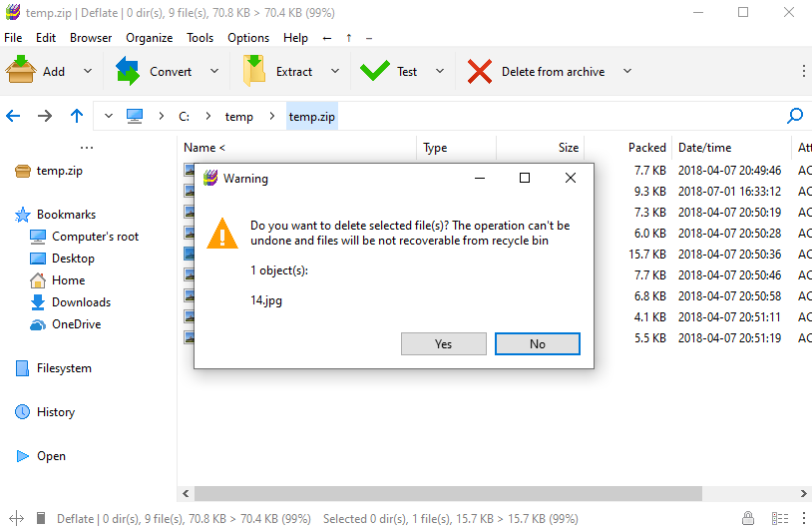Open the Organize menu
812x532 pixels.
150,38
